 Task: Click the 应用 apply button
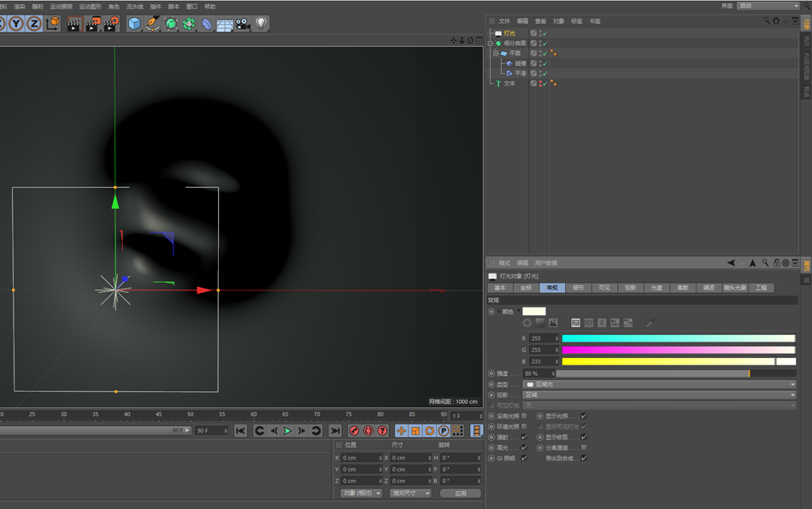click(x=461, y=493)
